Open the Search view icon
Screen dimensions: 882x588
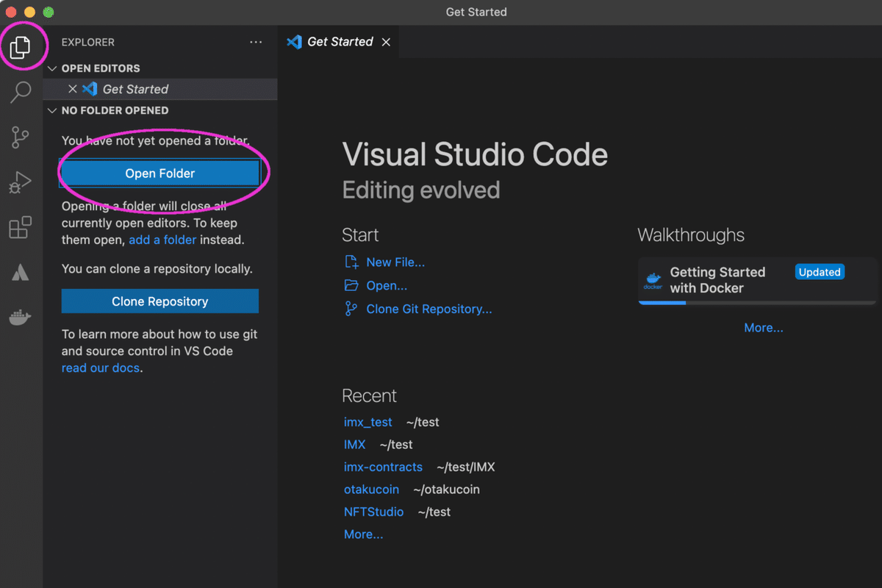(x=20, y=92)
